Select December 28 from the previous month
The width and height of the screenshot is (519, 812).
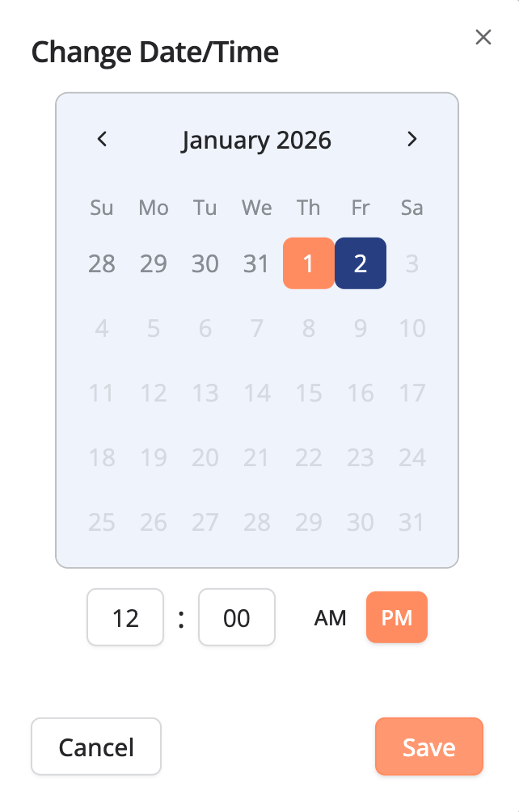tap(102, 263)
